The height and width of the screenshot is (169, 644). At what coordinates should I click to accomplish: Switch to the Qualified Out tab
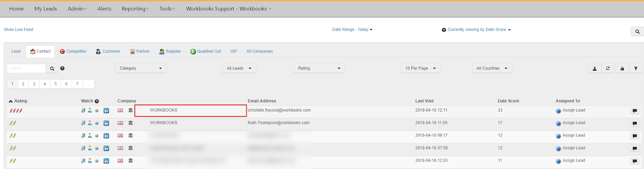coord(206,51)
